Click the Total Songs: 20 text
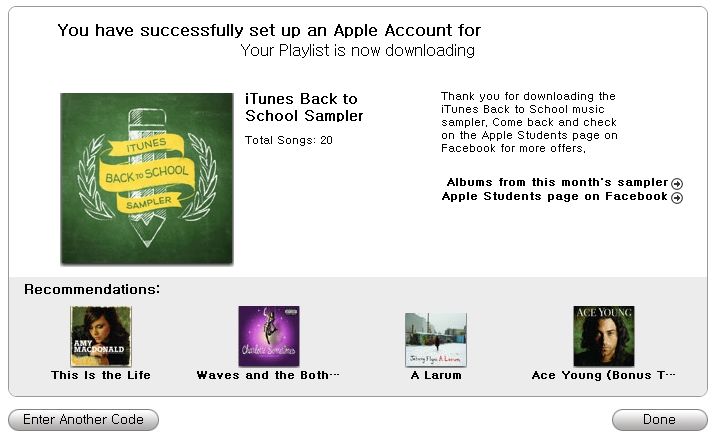 pyautogui.click(x=289, y=140)
